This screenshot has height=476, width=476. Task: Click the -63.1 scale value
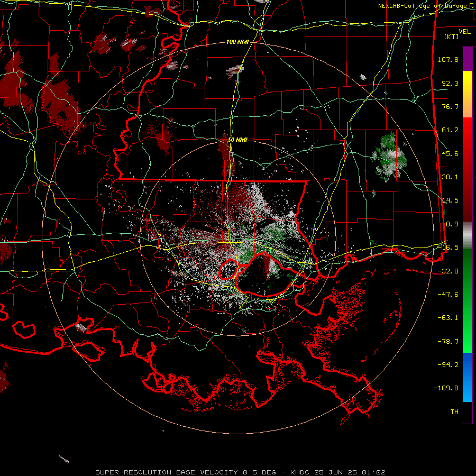pos(448,318)
